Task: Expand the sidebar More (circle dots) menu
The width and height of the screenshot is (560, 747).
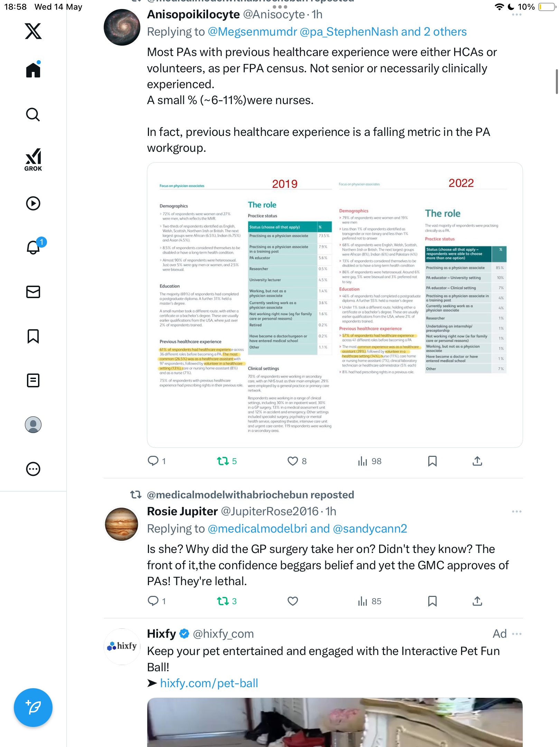Action: 33,469
